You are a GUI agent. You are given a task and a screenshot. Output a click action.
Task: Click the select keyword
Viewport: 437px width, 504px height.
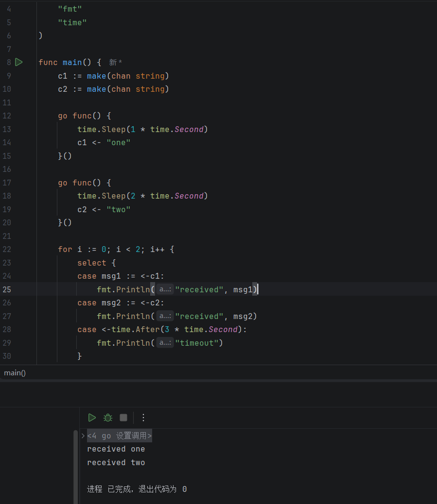(x=92, y=263)
